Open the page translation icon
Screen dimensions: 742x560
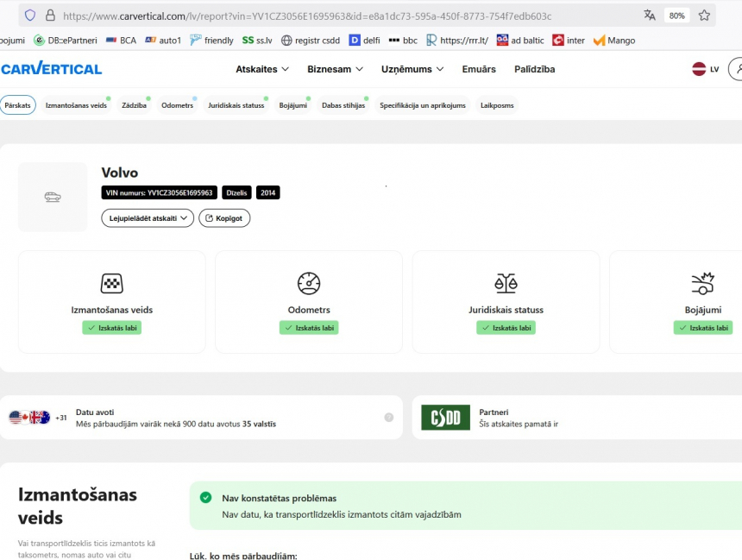(649, 16)
